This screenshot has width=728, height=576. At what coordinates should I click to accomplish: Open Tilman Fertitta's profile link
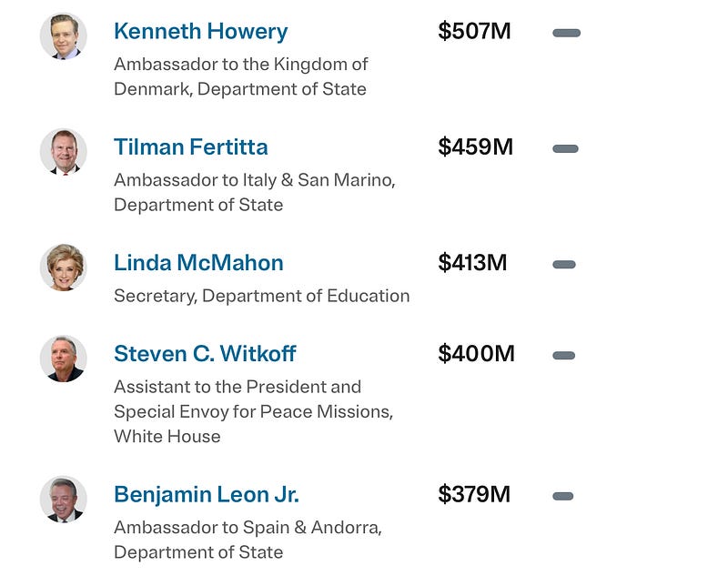point(191,147)
